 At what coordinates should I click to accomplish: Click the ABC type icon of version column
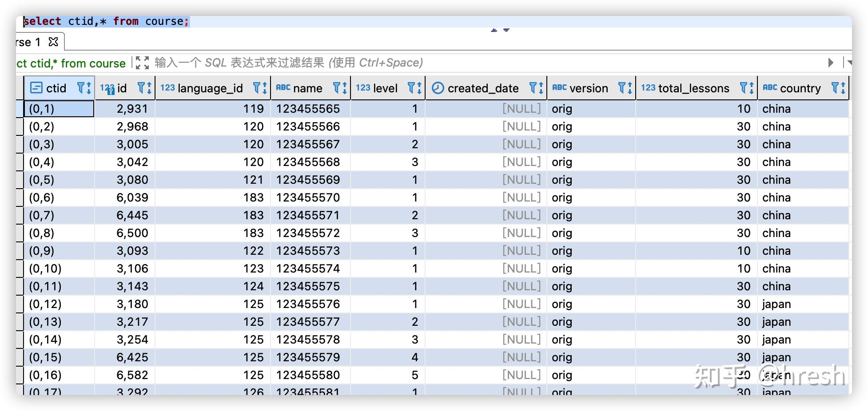(x=559, y=87)
